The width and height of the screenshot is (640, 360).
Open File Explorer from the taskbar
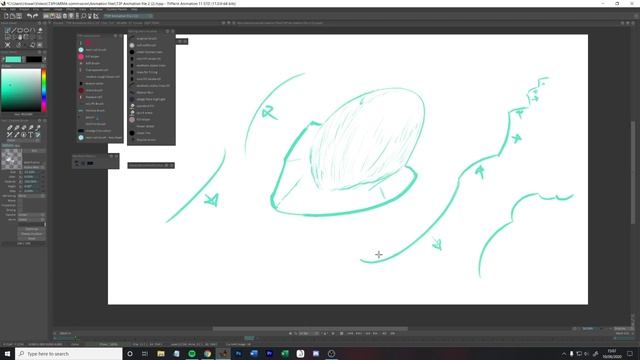pos(161,353)
